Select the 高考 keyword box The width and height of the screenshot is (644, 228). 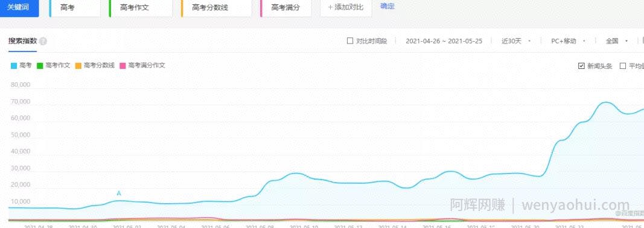click(x=75, y=7)
